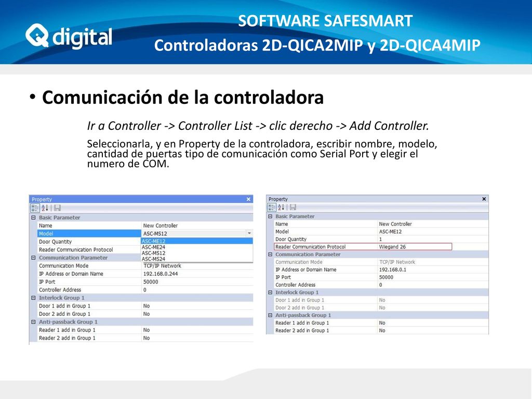Screen dimensions: 532x399
Task: Close the left Property panel
Action: point(248,199)
